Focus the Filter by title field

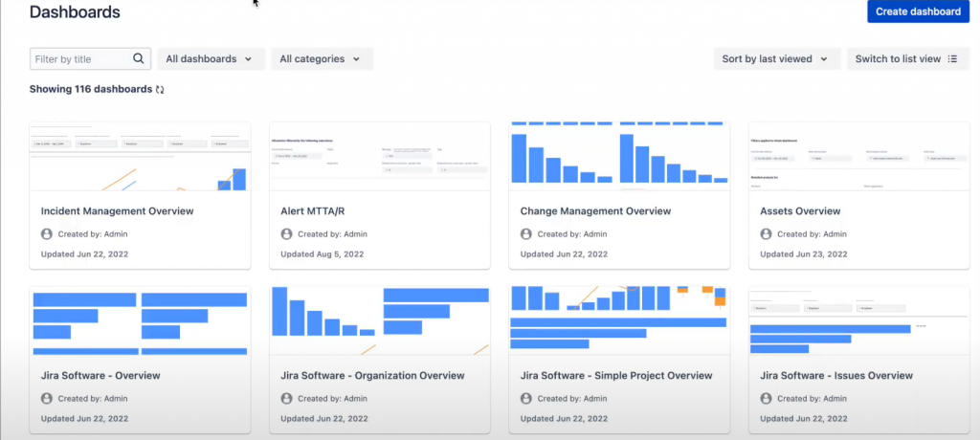80,59
